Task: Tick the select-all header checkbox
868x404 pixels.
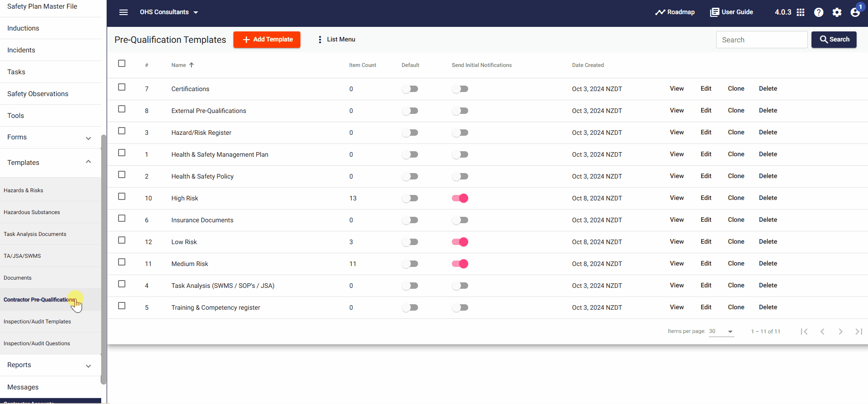Action: (122, 63)
